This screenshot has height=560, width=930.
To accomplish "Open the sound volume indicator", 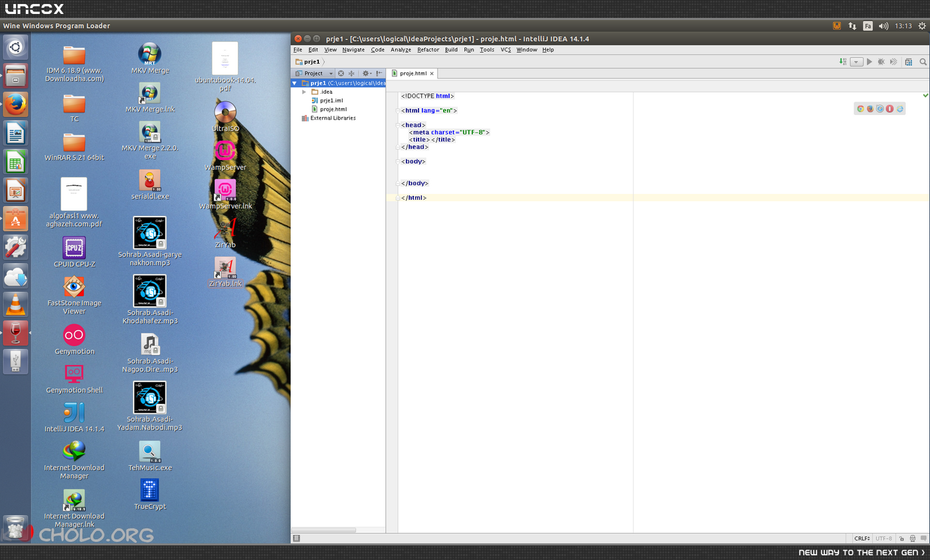I will (883, 26).
